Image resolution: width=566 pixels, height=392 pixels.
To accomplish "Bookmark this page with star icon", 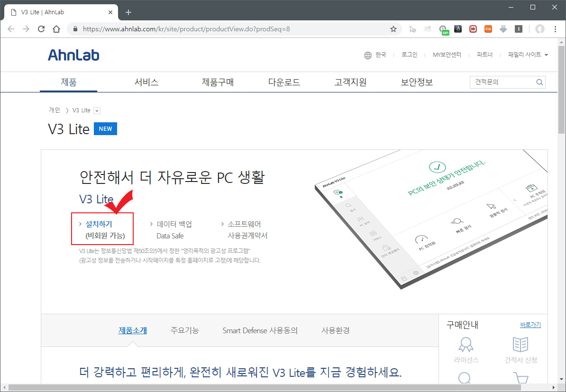I will tap(393, 29).
